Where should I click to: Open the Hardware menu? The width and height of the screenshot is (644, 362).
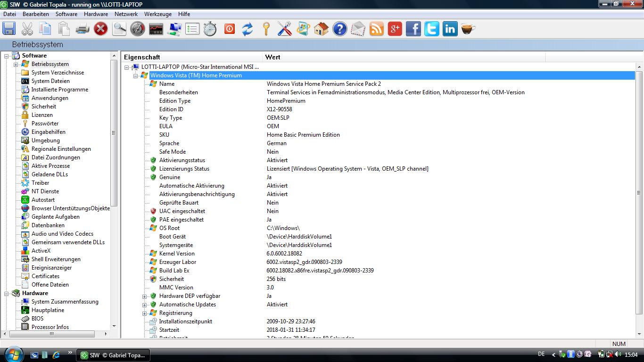96,14
